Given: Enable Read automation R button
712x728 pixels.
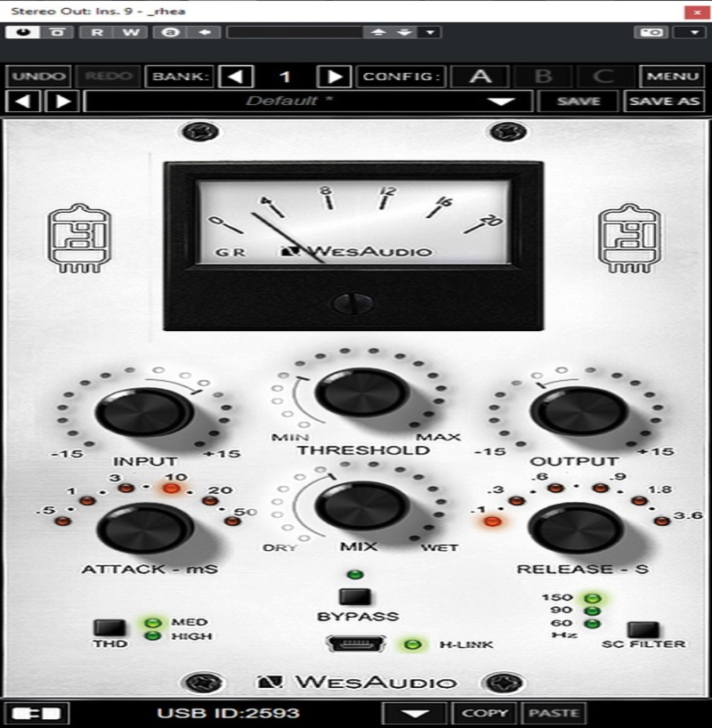Looking at the screenshot, I should click(x=97, y=33).
